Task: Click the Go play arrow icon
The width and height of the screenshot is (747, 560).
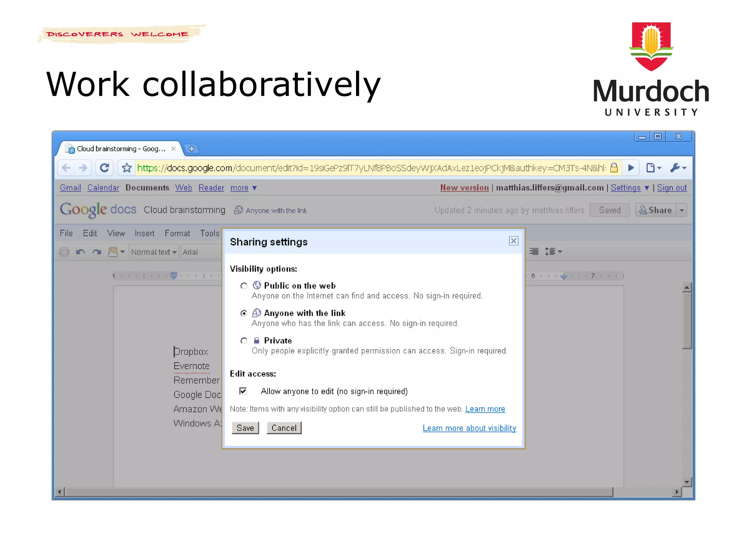Action: coord(631,168)
